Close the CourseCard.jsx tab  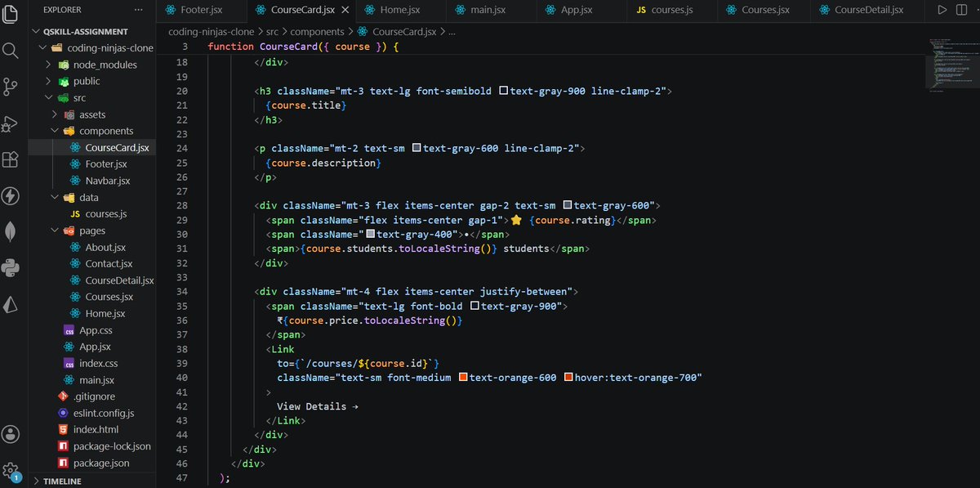(x=345, y=11)
